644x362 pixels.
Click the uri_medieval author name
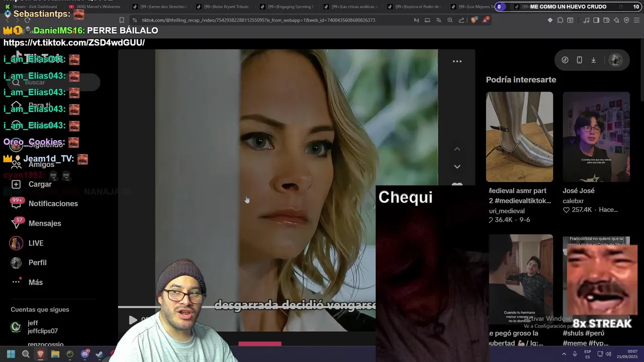[507, 211]
